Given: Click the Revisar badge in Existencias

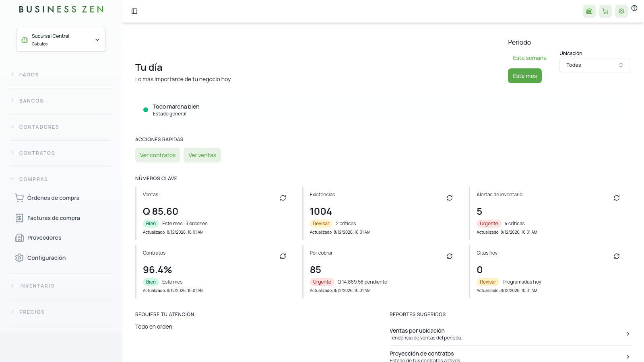Looking at the screenshot, I should point(321,224).
